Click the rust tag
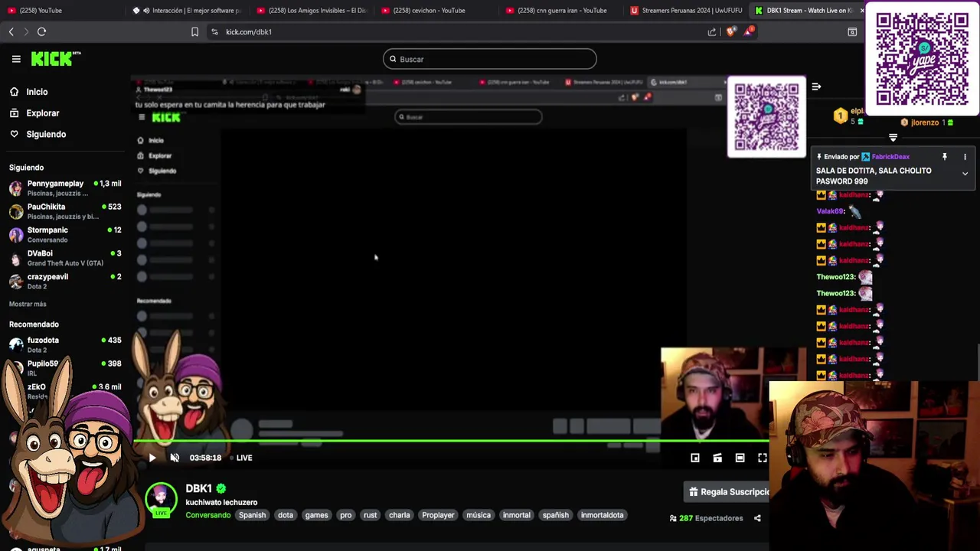The width and height of the screenshot is (980, 551). click(x=370, y=515)
